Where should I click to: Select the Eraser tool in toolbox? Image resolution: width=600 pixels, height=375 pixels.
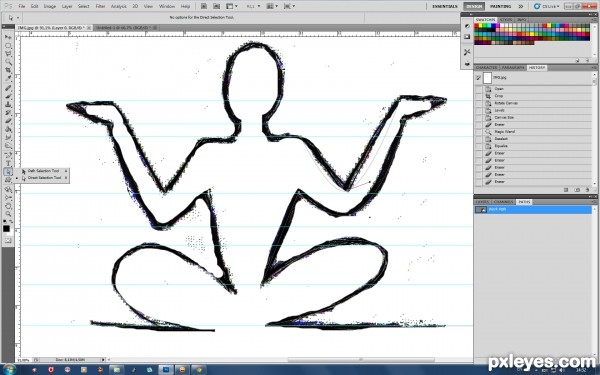click(x=8, y=121)
